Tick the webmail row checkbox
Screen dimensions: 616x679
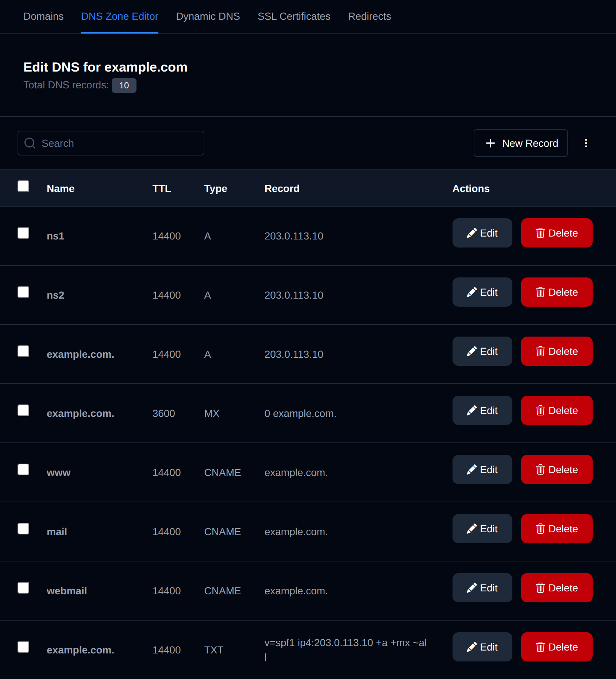click(x=23, y=588)
